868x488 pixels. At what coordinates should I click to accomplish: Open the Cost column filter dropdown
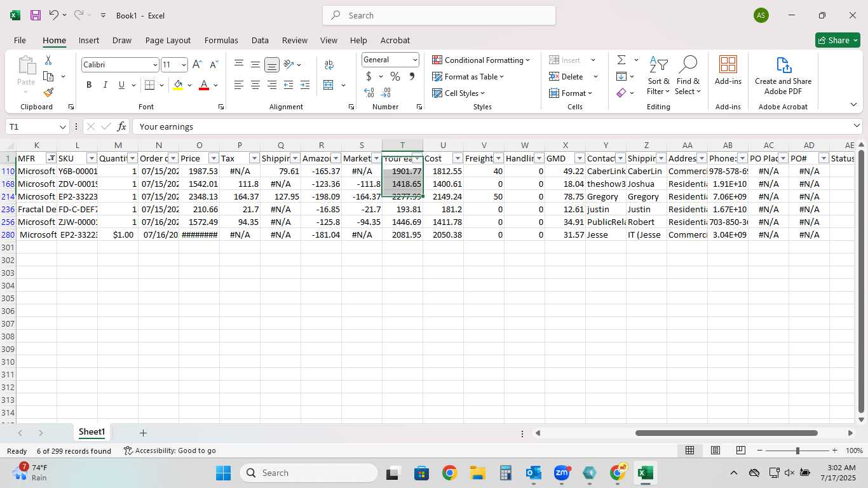pyautogui.click(x=458, y=158)
